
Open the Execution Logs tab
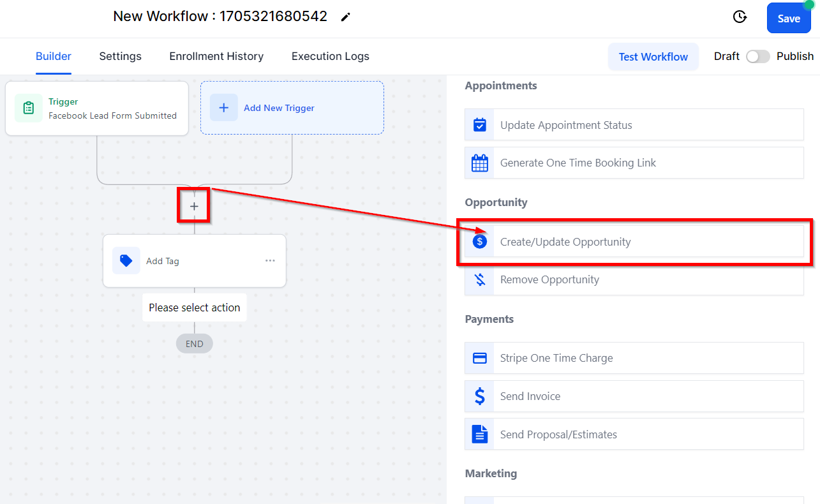(x=331, y=56)
